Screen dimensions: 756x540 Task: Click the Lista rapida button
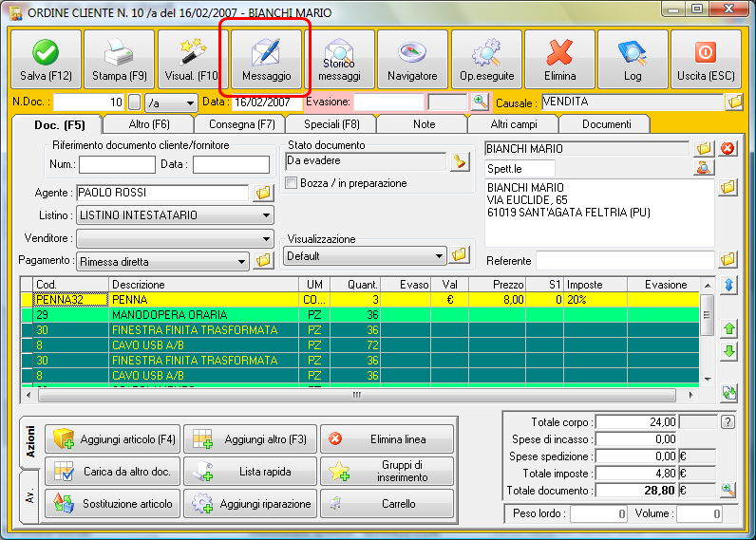(250, 471)
